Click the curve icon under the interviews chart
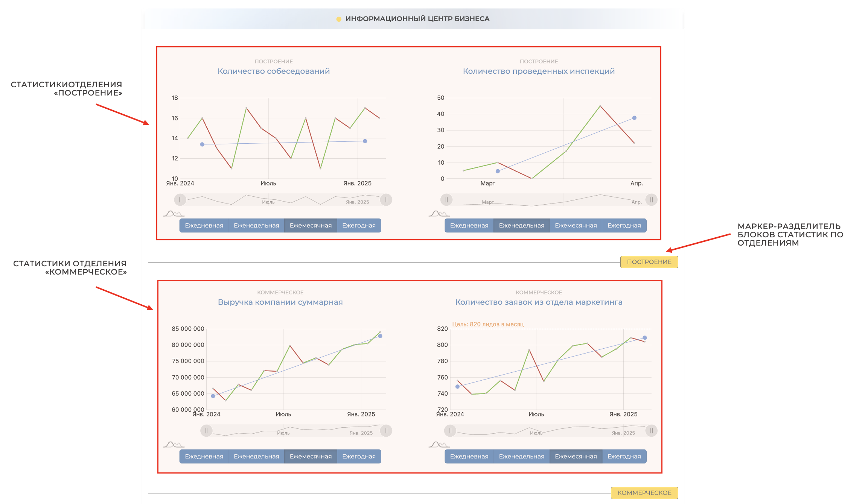868x504 pixels. [x=173, y=214]
